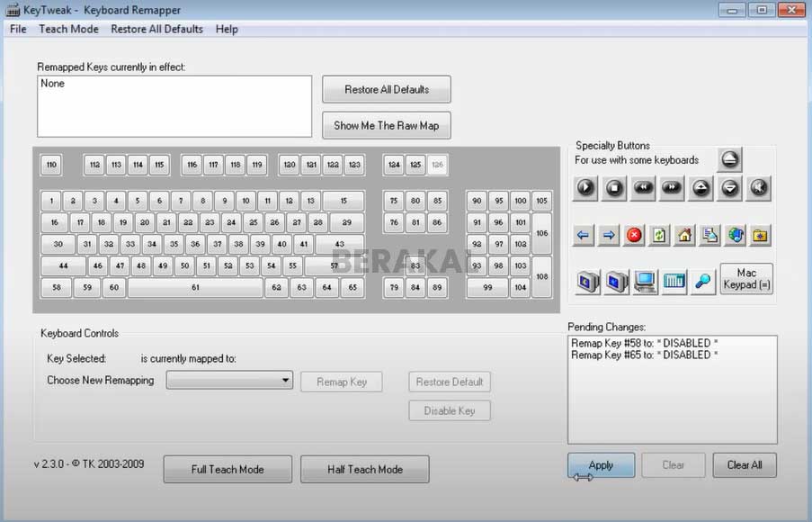Click the Play/Pause media specialty button
The height and width of the screenshot is (522, 812).
[x=585, y=188]
